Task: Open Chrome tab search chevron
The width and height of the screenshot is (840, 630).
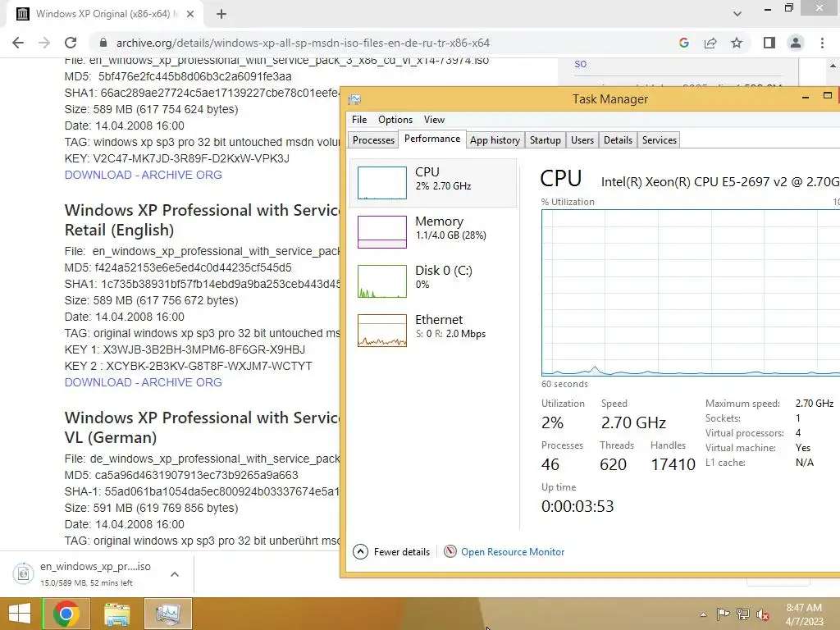Action: [737, 14]
